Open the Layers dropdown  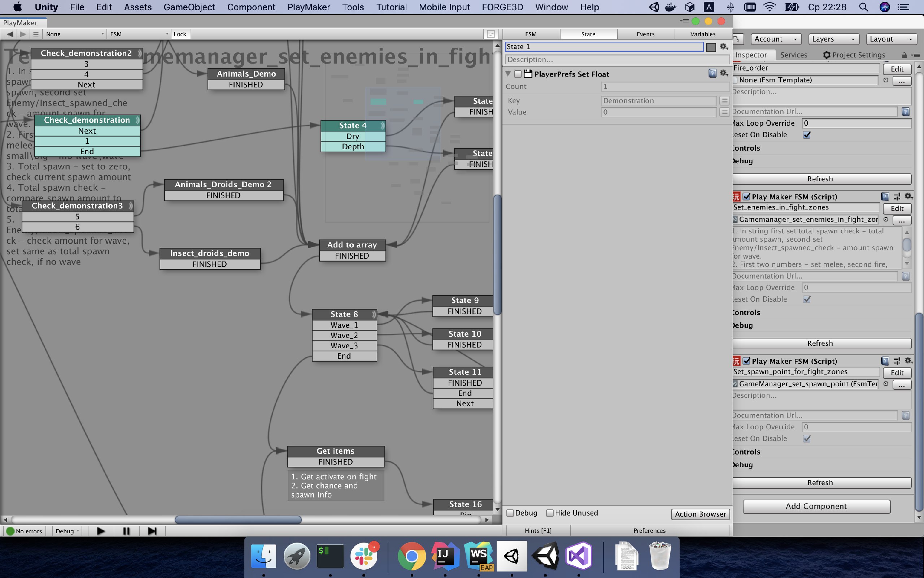tap(833, 39)
